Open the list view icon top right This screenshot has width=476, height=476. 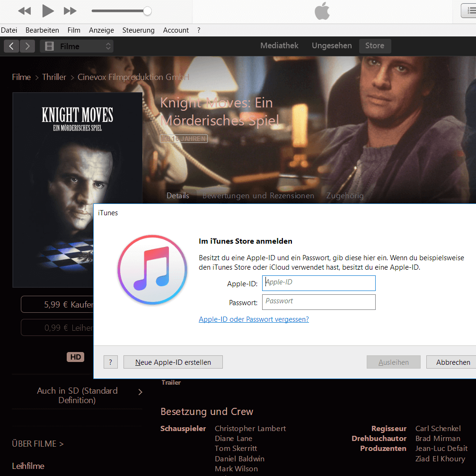point(469,11)
